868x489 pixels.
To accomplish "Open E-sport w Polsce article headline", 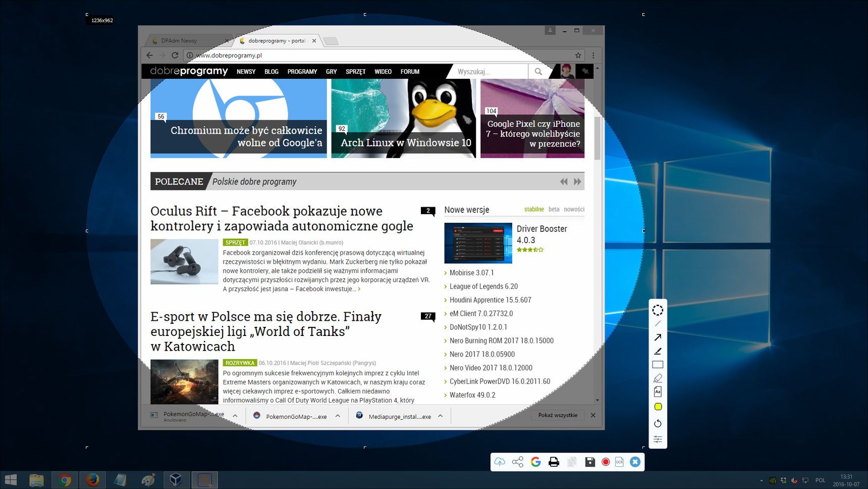I will [266, 331].
